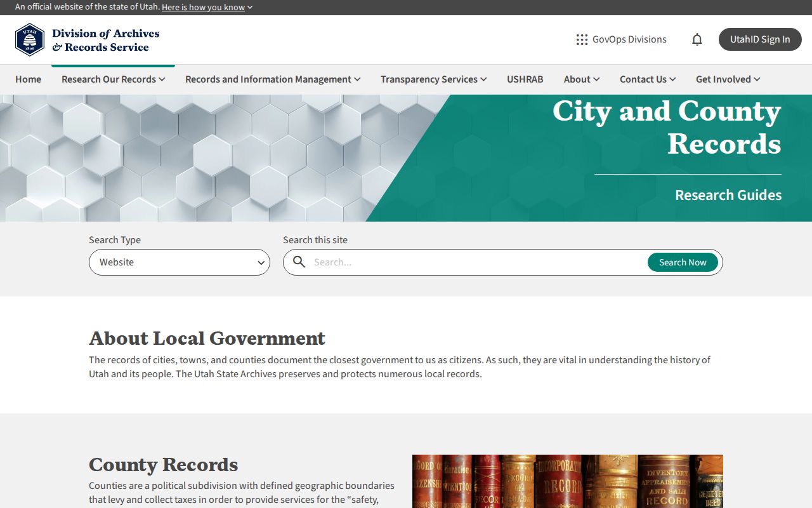Expand the Research Our Records menu
The width and height of the screenshot is (812, 508).
click(x=113, y=79)
